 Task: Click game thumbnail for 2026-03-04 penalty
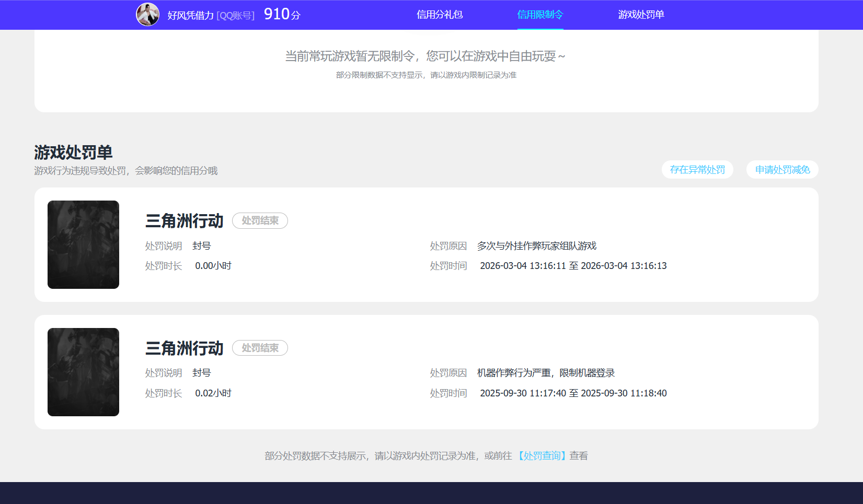click(x=83, y=244)
